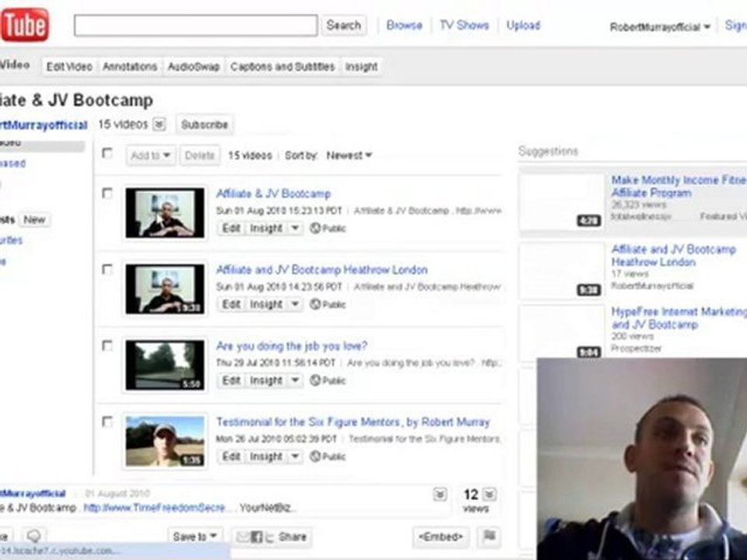
Task: Open the thumbnail of Heathrow London video
Action: click(x=165, y=289)
